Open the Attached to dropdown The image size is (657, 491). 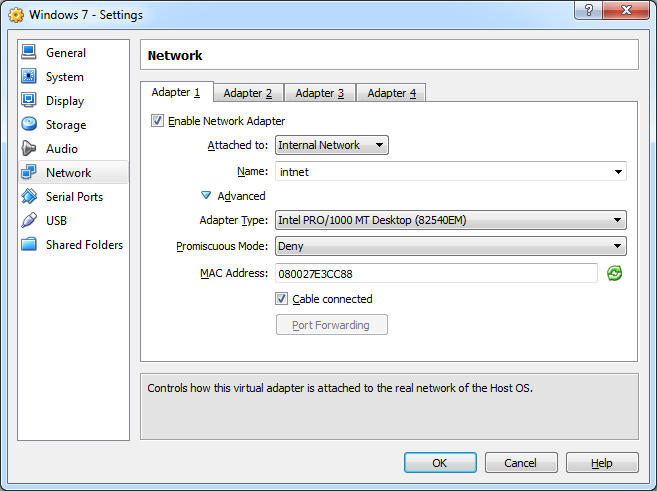(x=332, y=145)
